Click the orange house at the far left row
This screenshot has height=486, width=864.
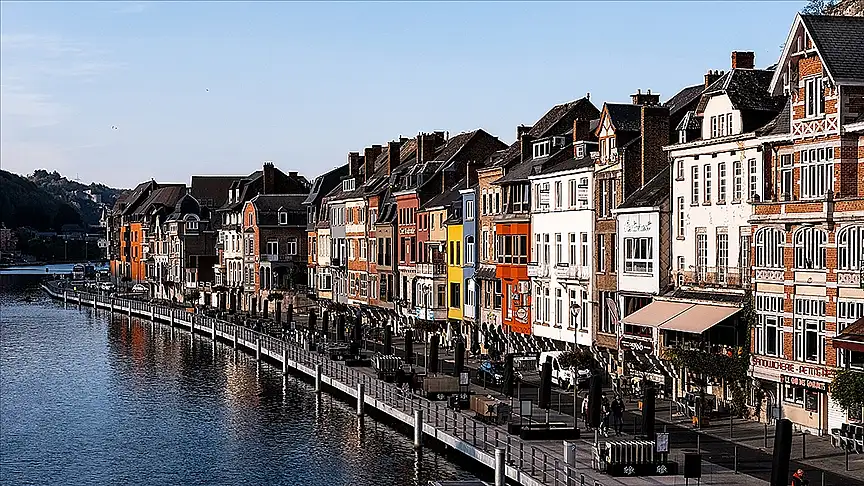pyautogui.click(x=135, y=250)
